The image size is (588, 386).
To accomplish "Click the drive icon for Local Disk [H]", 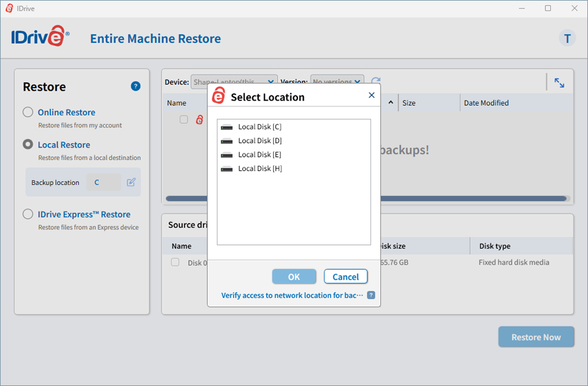I will pos(227,169).
